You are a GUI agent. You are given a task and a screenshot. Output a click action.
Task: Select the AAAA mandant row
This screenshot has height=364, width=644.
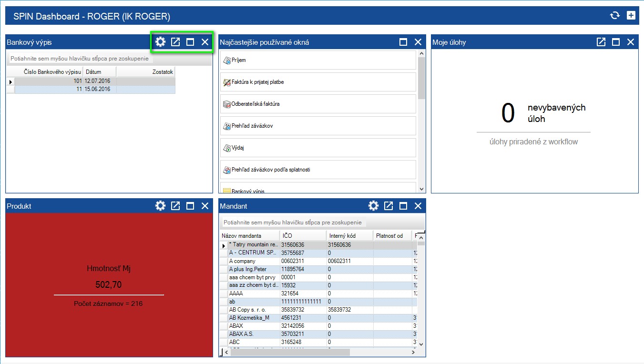pos(318,293)
